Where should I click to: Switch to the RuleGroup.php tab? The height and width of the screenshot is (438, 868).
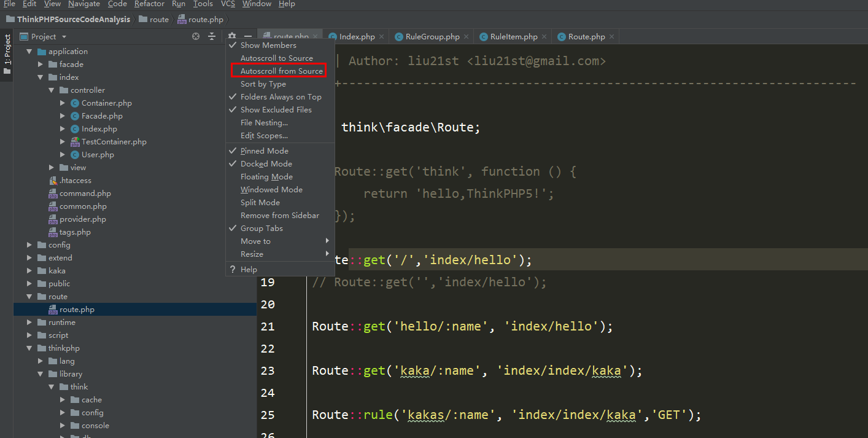pos(432,37)
